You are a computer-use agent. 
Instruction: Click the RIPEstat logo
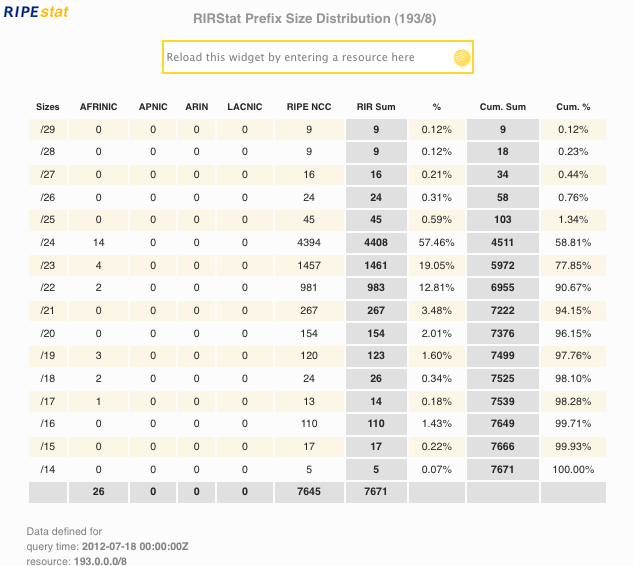pyautogui.click(x=43, y=17)
